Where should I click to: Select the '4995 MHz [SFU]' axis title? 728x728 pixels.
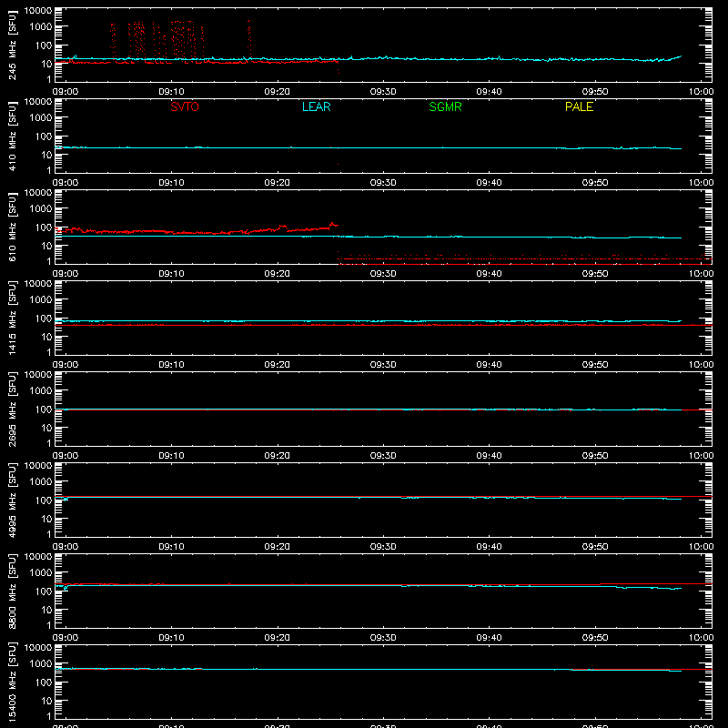[x=12, y=500]
